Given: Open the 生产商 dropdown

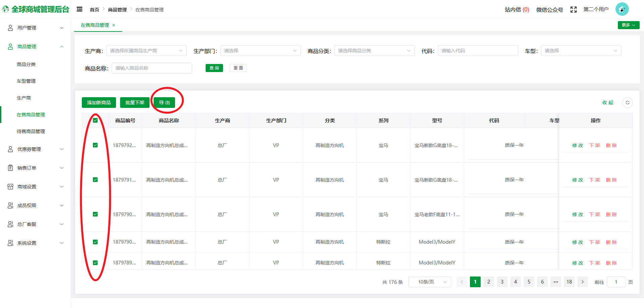Looking at the screenshot, I should click(x=146, y=51).
